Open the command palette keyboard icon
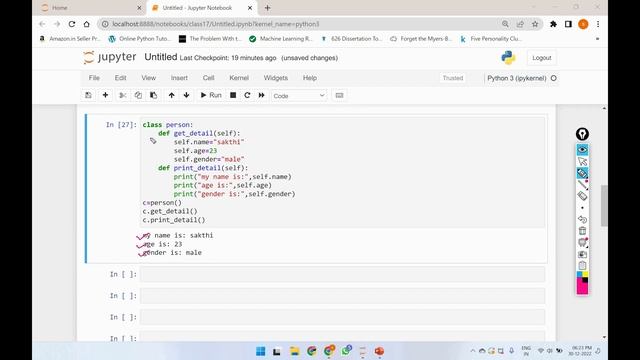This screenshot has width=640, height=360. click(x=339, y=95)
